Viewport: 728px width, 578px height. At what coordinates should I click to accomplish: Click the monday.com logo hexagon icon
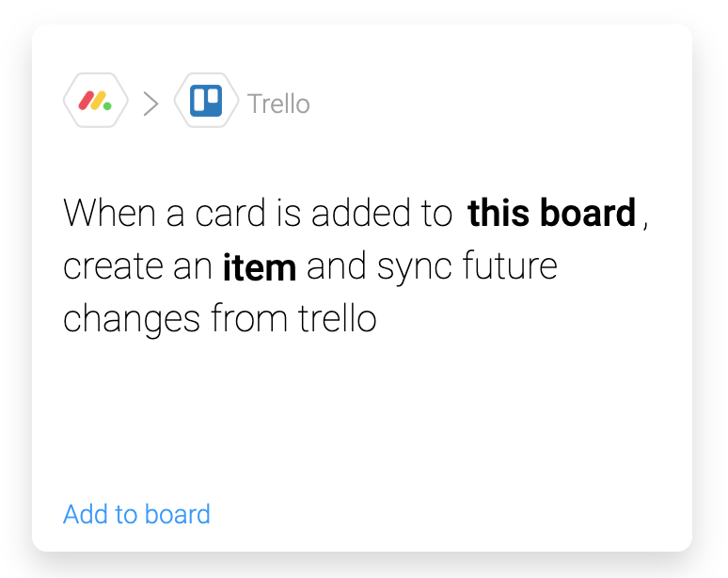click(96, 101)
